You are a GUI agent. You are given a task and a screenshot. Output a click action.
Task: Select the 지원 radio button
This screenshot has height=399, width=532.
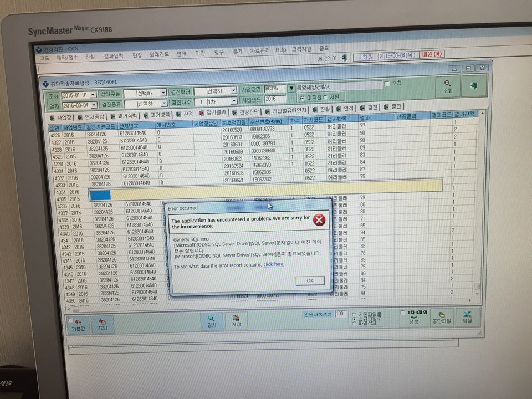[325, 98]
